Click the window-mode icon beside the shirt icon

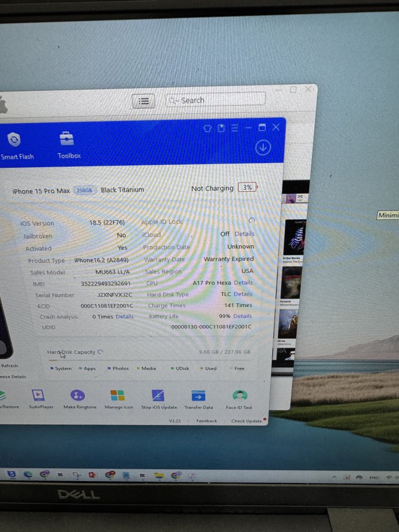pyautogui.click(x=221, y=128)
